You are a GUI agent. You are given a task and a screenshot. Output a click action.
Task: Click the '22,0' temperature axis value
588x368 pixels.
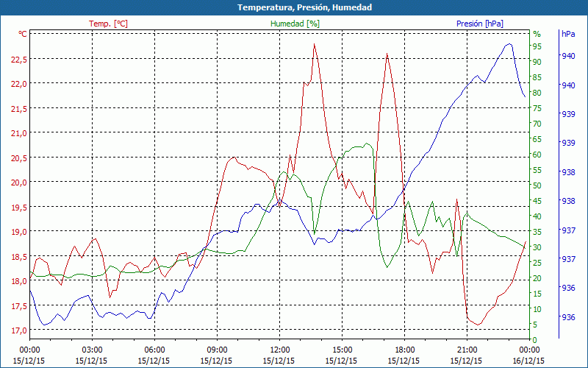point(18,84)
